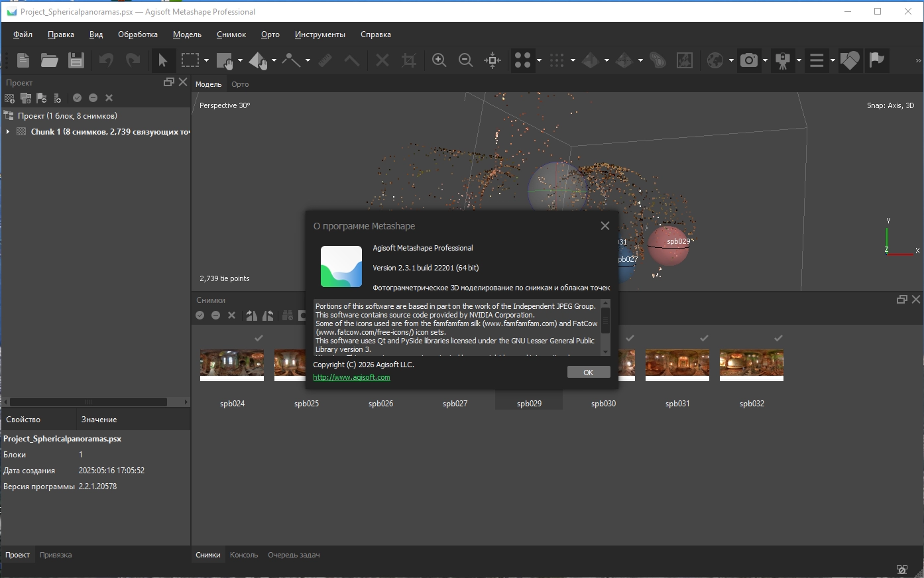The image size is (924, 578).
Task: Open the dropdown arrow beside the camera icon
Action: pyautogui.click(x=765, y=61)
